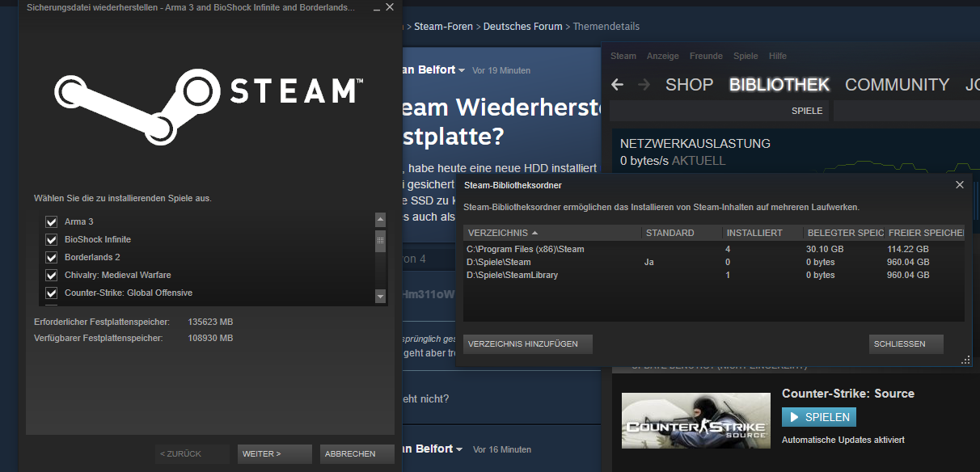Click VERZEICHNIS HINZUFÜGEN button

527,344
